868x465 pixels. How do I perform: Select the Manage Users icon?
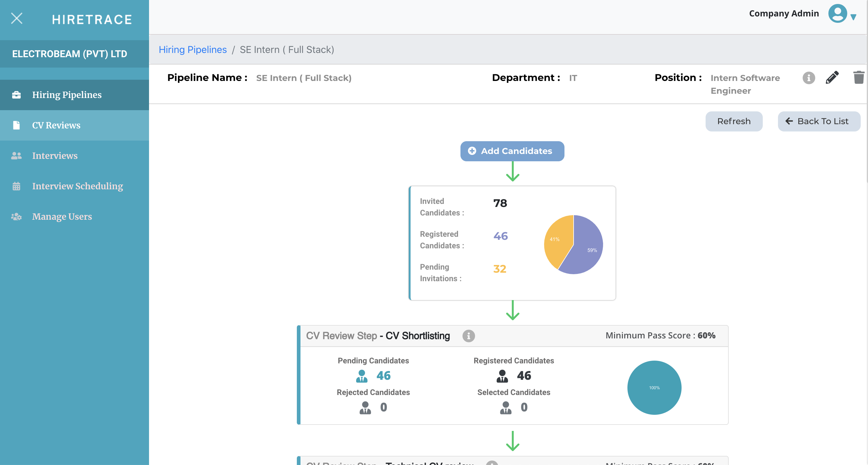point(16,216)
